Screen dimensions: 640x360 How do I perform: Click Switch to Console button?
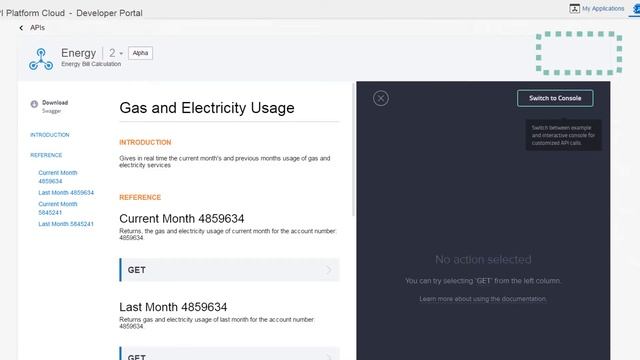[555, 98]
